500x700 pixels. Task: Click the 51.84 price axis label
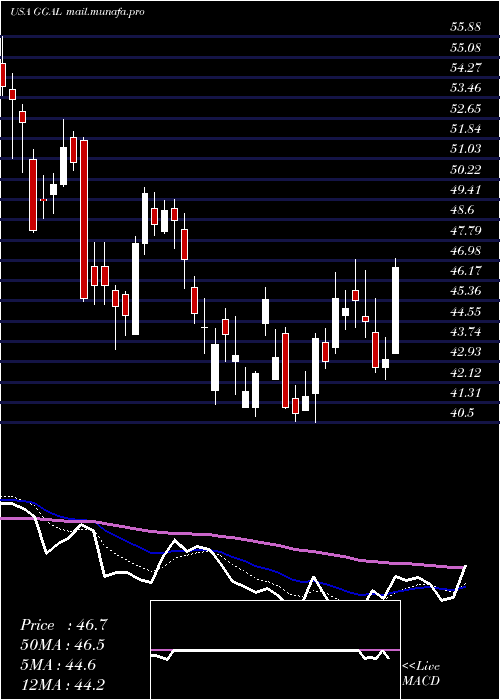tap(466, 129)
